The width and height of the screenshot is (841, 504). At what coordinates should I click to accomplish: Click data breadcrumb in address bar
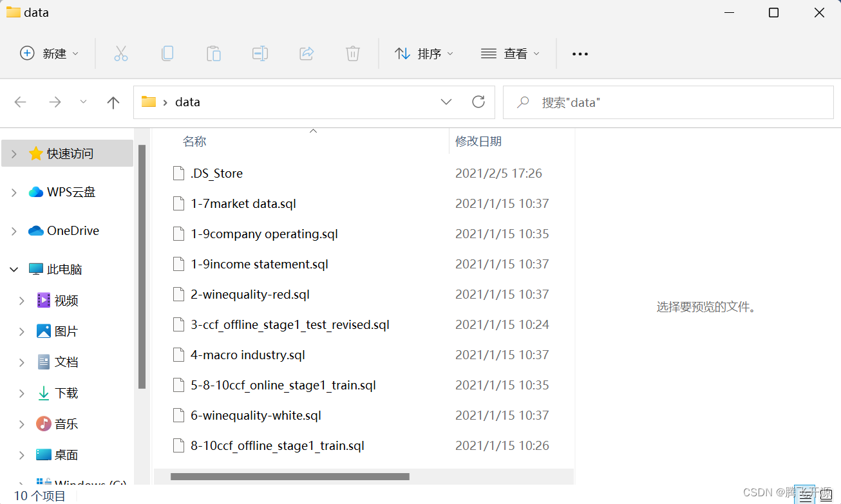pos(187,102)
